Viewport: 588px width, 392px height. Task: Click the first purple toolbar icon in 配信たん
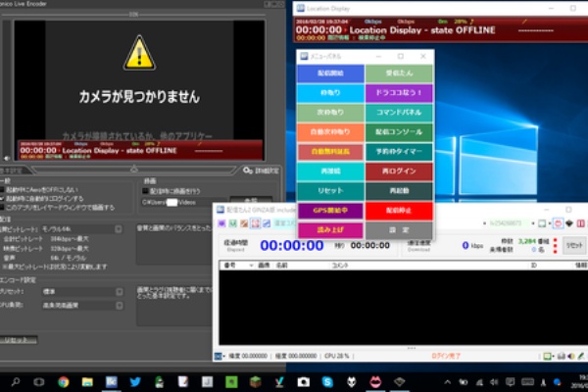point(221,223)
